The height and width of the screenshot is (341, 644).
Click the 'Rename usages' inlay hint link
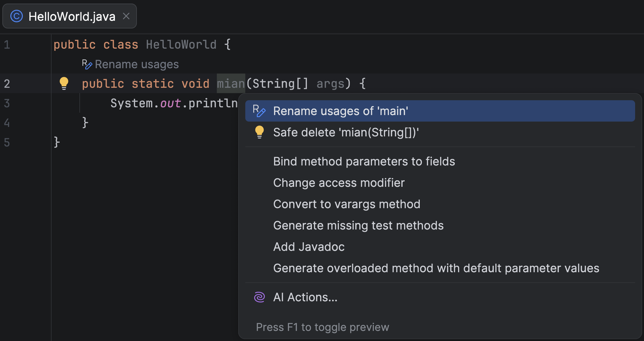click(x=137, y=64)
